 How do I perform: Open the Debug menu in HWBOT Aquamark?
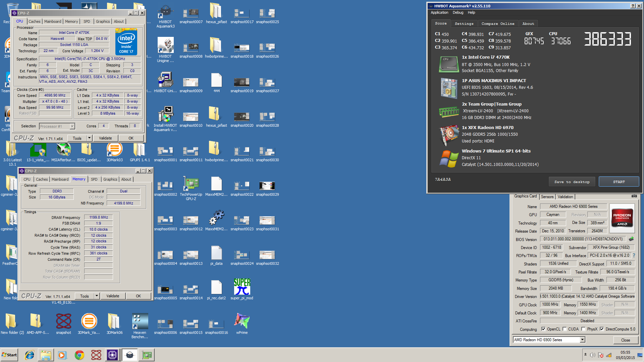point(458,12)
